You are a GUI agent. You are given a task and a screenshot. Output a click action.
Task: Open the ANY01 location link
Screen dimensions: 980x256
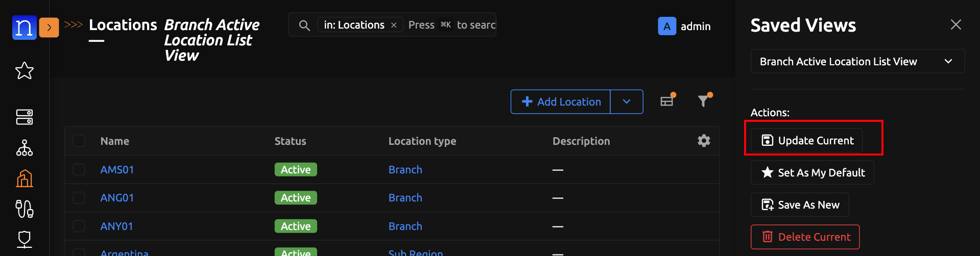(x=116, y=226)
